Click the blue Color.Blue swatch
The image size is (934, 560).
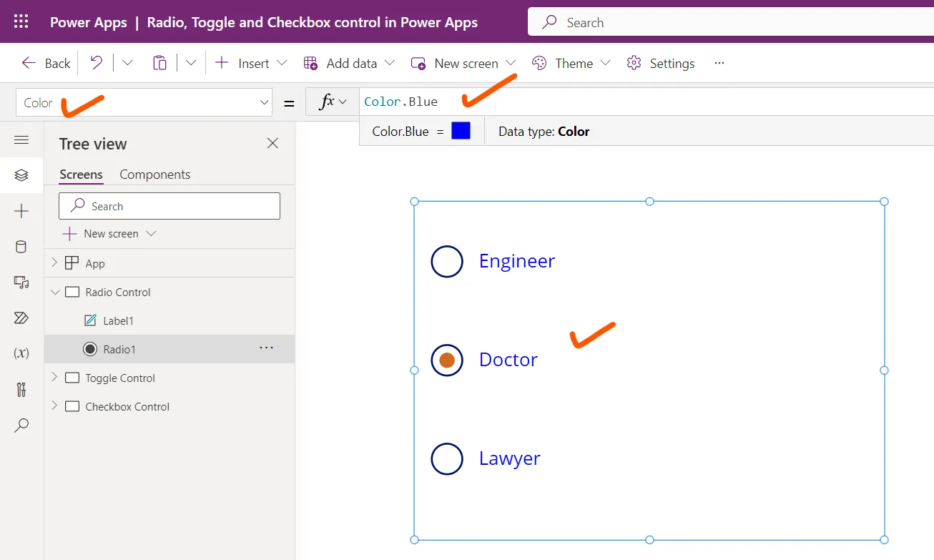click(461, 130)
